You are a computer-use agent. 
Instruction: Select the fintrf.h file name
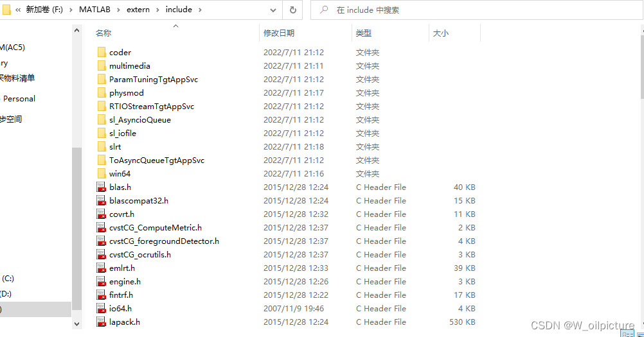click(121, 295)
